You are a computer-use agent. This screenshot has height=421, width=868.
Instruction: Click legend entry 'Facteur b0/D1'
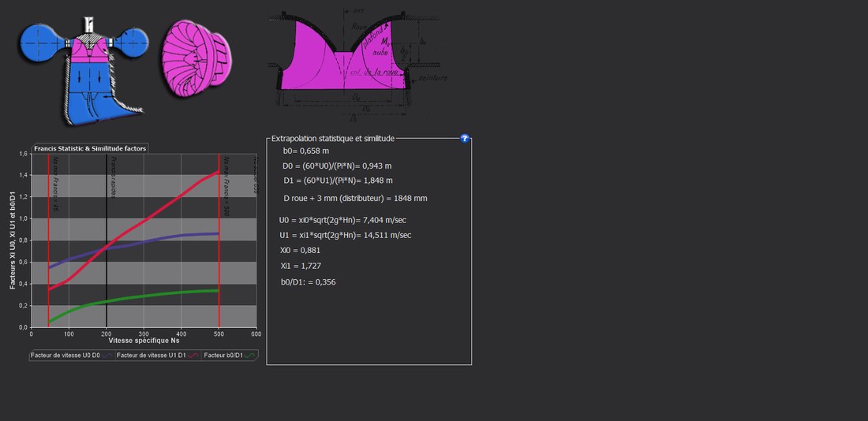coord(230,356)
